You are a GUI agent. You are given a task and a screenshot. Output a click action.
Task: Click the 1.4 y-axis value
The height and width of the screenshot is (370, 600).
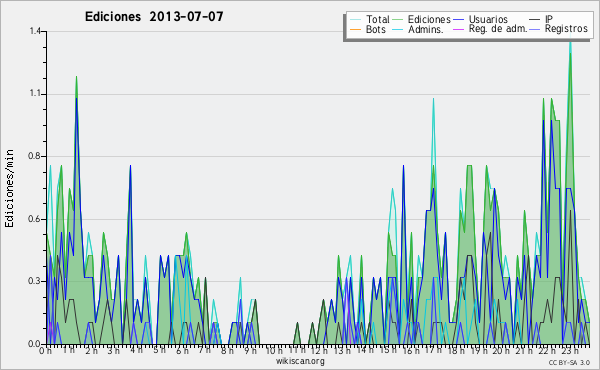point(35,31)
